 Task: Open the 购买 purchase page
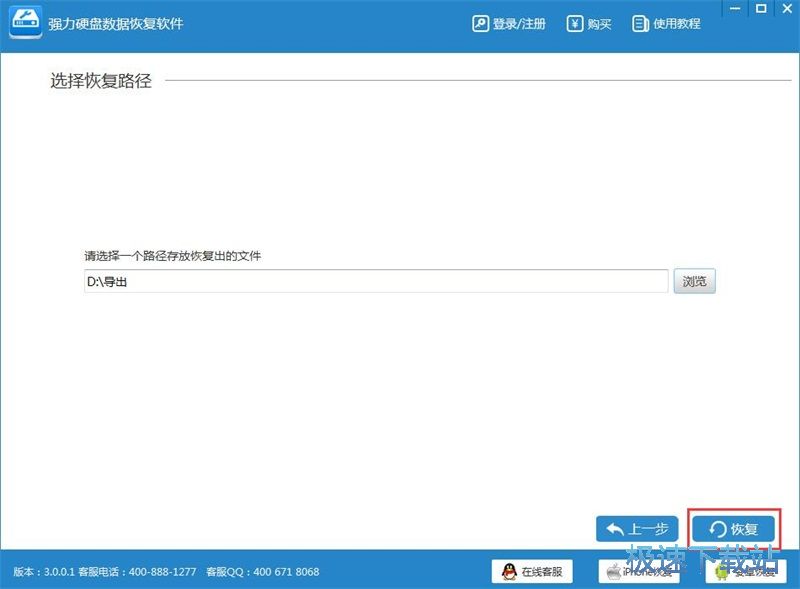click(x=589, y=24)
